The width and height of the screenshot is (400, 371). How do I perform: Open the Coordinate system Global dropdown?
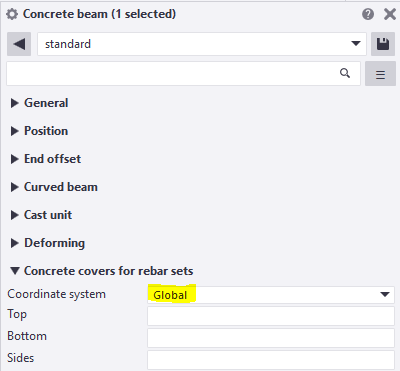coord(271,295)
